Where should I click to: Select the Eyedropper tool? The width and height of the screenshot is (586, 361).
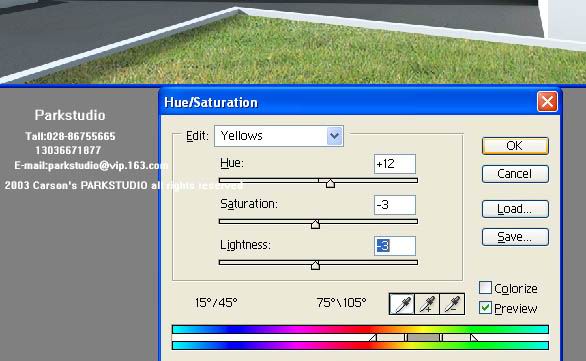pos(402,304)
